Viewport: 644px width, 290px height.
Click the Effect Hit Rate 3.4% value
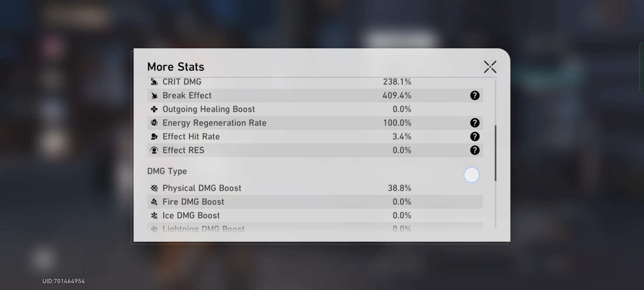click(x=402, y=137)
